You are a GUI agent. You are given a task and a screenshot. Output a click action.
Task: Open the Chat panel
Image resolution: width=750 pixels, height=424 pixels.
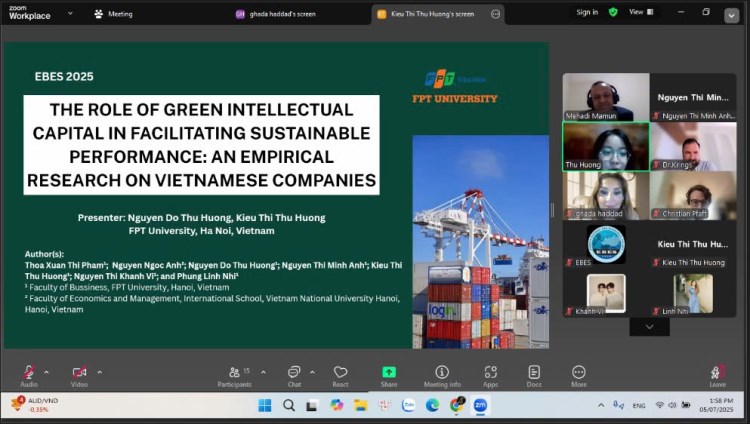(294, 376)
